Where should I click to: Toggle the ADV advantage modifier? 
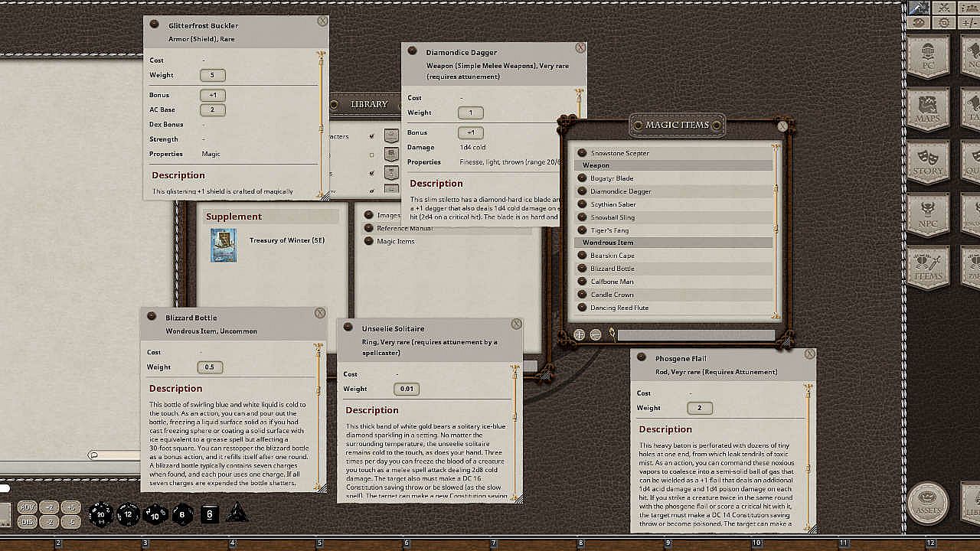click(x=27, y=507)
